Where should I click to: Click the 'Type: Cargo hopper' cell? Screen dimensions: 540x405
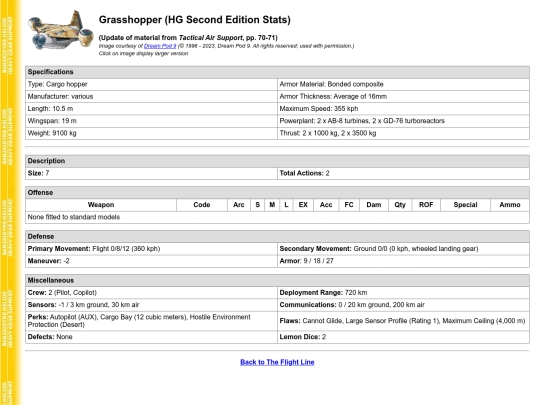(151, 84)
